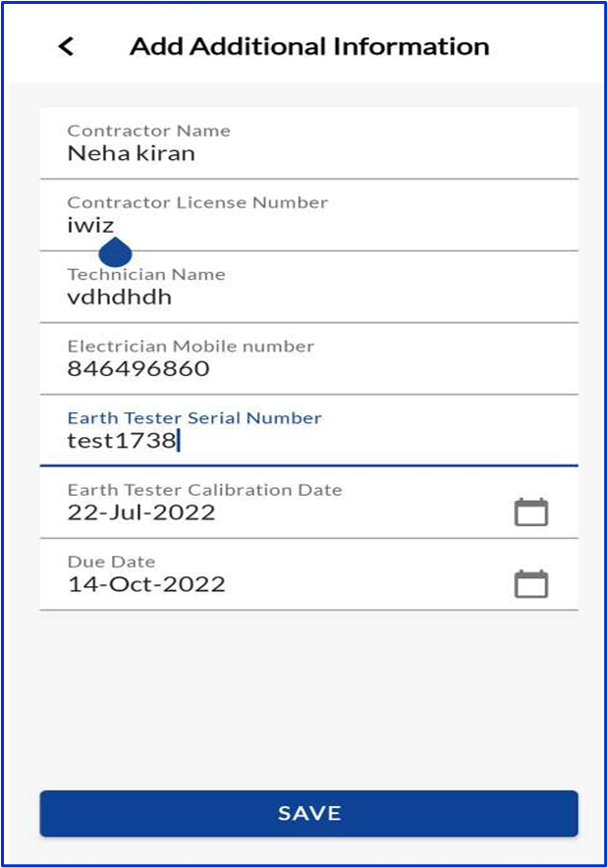Click the 'Neha kiran' text value

132,153
